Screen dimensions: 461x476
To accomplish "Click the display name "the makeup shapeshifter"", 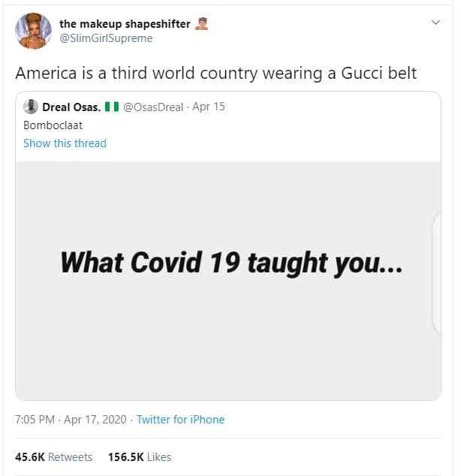I will pyautogui.click(x=125, y=24).
